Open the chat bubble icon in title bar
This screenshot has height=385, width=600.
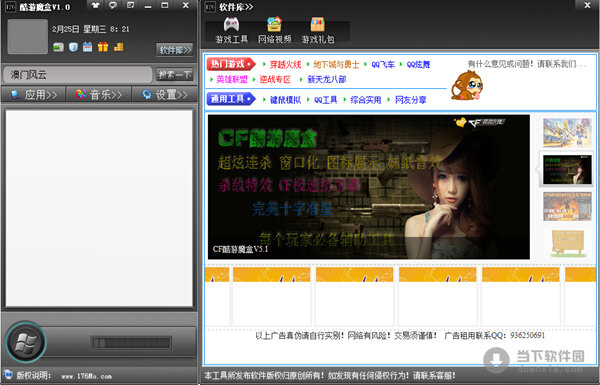pyautogui.click(x=113, y=5)
